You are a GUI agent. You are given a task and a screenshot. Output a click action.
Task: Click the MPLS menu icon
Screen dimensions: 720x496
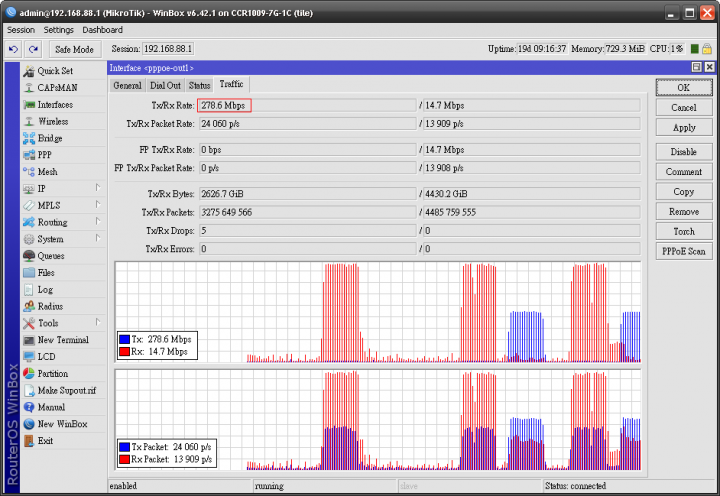29,206
